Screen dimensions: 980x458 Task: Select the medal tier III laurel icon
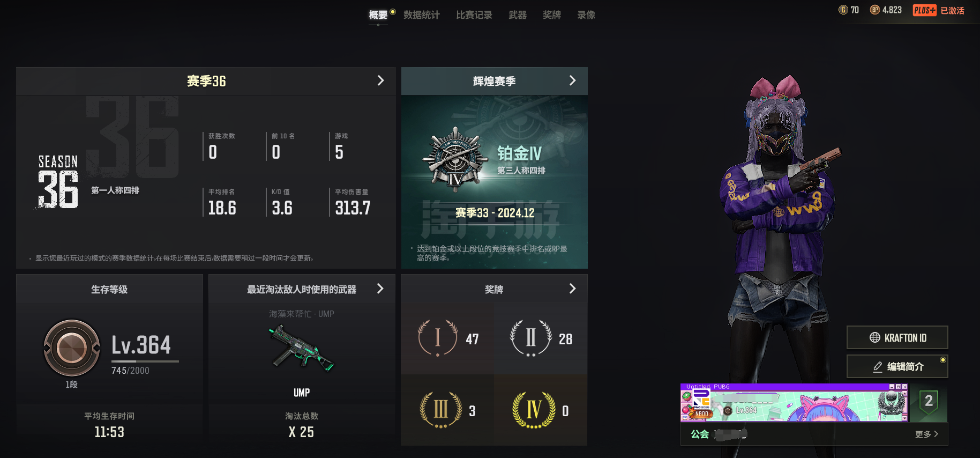(440, 410)
